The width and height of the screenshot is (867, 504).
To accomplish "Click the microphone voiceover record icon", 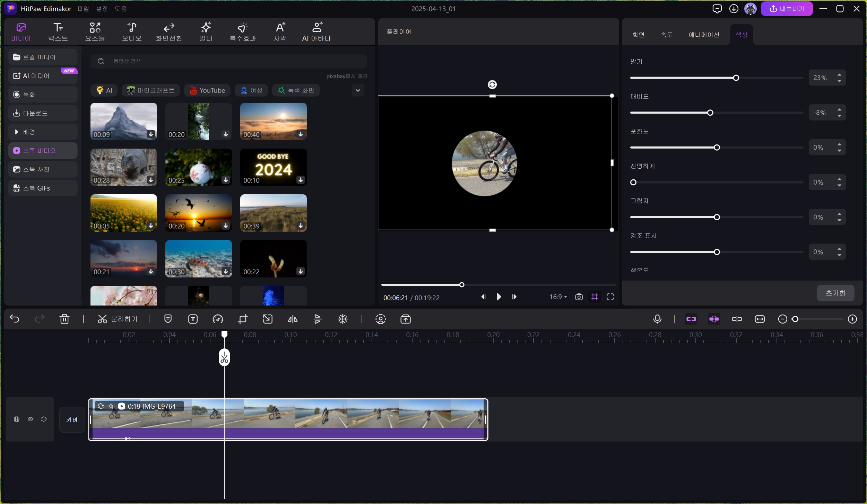I will pyautogui.click(x=657, y=319).
